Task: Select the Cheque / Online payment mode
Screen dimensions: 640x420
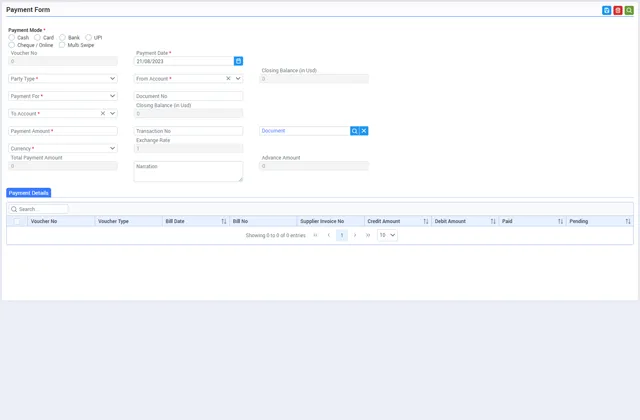Action: [13, 45]
